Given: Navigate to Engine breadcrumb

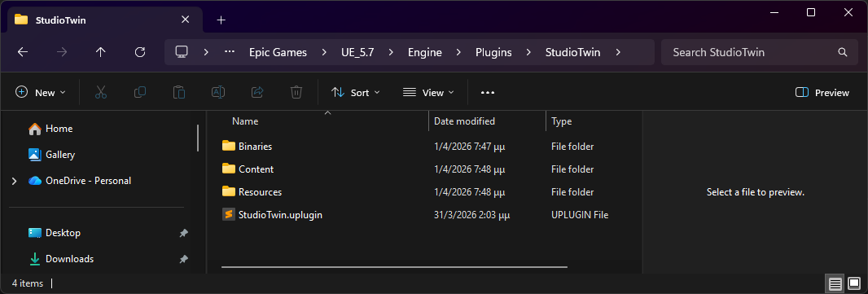Looking at the screenshot, I should coord(425,53).
